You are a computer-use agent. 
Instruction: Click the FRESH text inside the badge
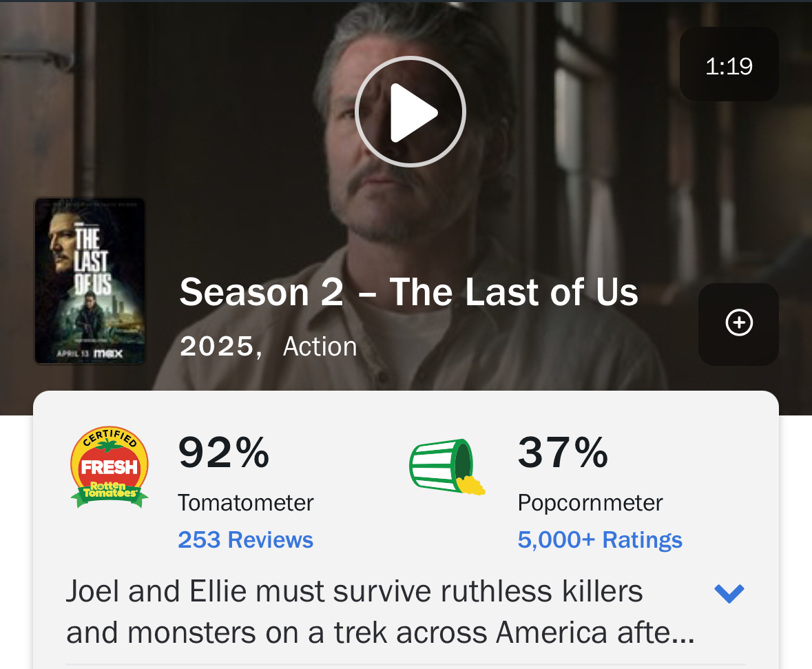[110, 467]
